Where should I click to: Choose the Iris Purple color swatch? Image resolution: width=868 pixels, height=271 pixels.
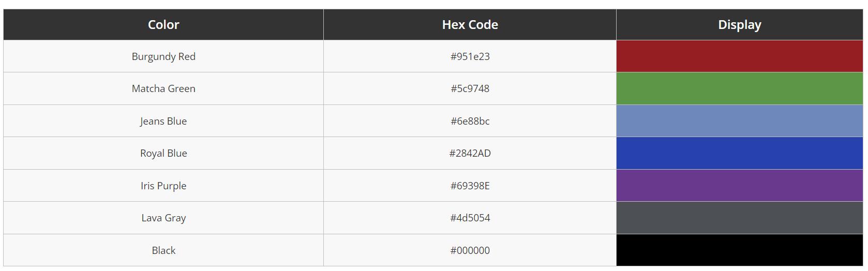point(739,186)
